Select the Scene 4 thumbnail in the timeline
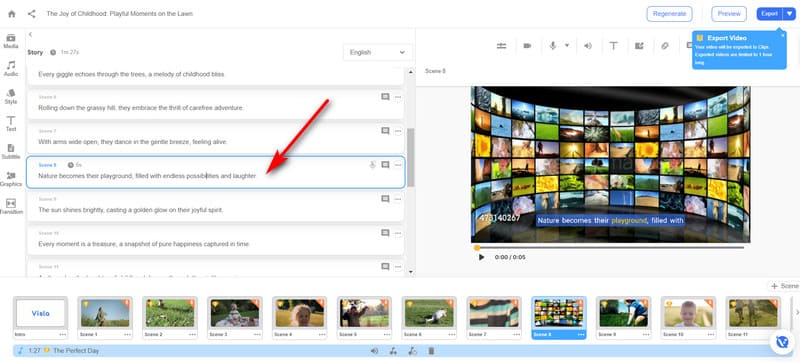Viewport: 800px width, 362px height. tap(299, 313)
